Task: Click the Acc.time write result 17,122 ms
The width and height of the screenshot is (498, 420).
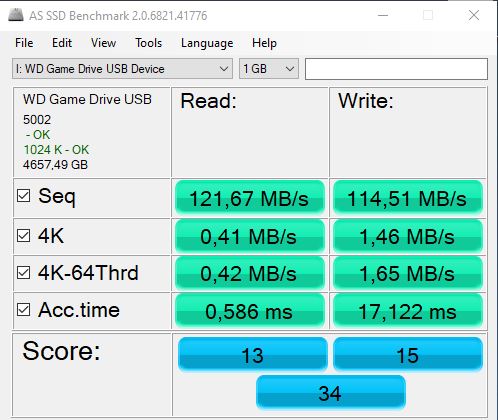Action: (x=408, y=311)
